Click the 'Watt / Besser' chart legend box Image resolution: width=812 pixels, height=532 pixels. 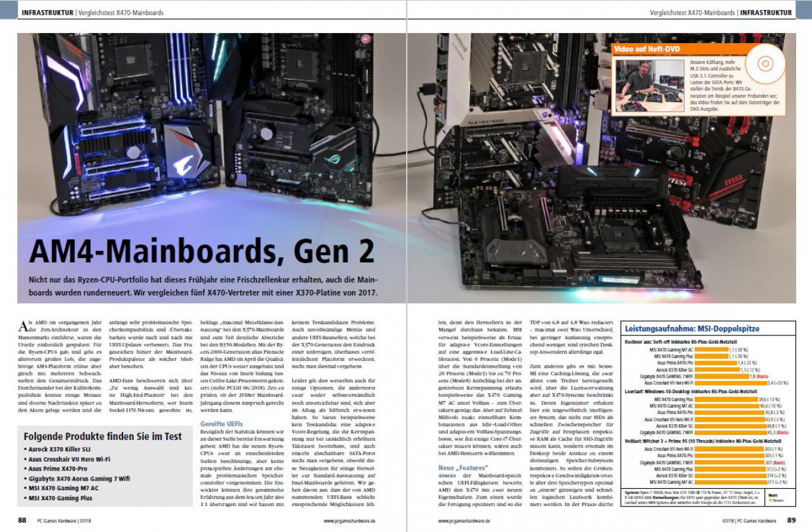pyautogui.click(x=780, y=497)
